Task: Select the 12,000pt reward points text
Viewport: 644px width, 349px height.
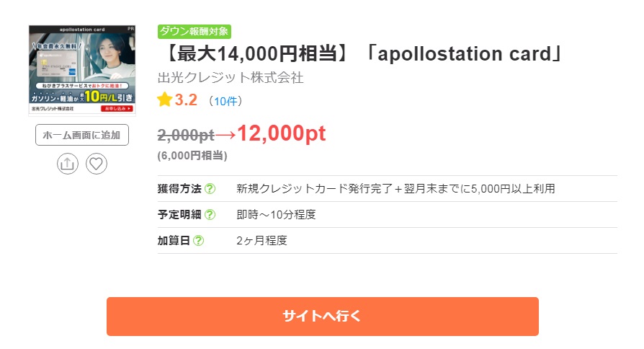Action: click(x=282, y=133)
